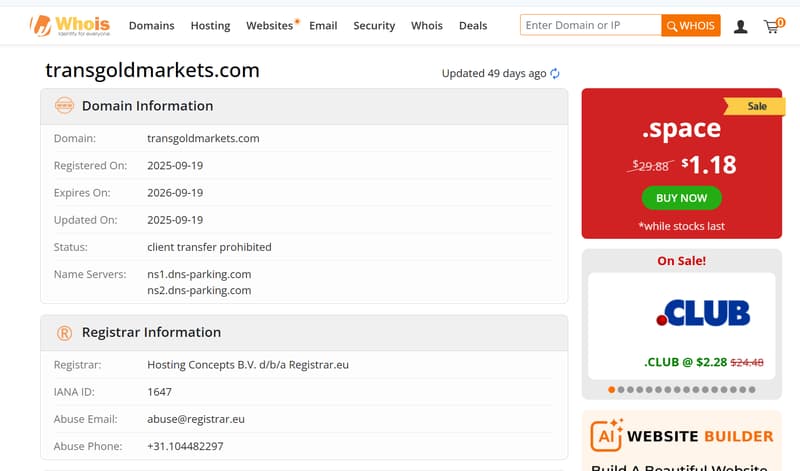Click the refresh icon next to Updated 49 days ago
This screenshot has width=800, height=471.
pyautogui.click(x=555, y=73)
